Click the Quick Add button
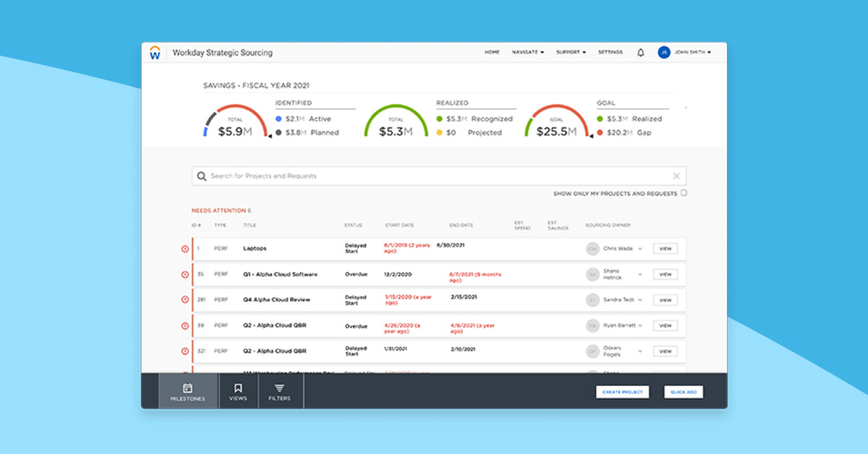Screen dimensions: 868x454 tap(683, 392)
